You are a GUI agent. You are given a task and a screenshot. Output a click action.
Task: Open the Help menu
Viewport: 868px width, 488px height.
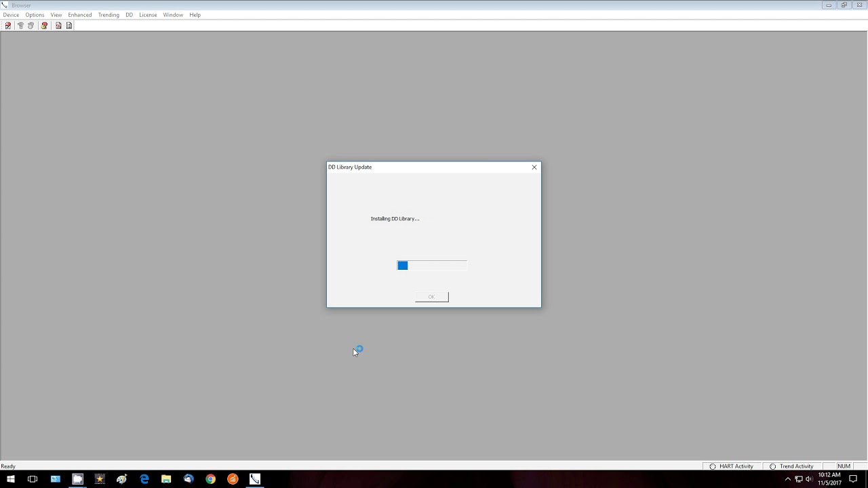195,15
